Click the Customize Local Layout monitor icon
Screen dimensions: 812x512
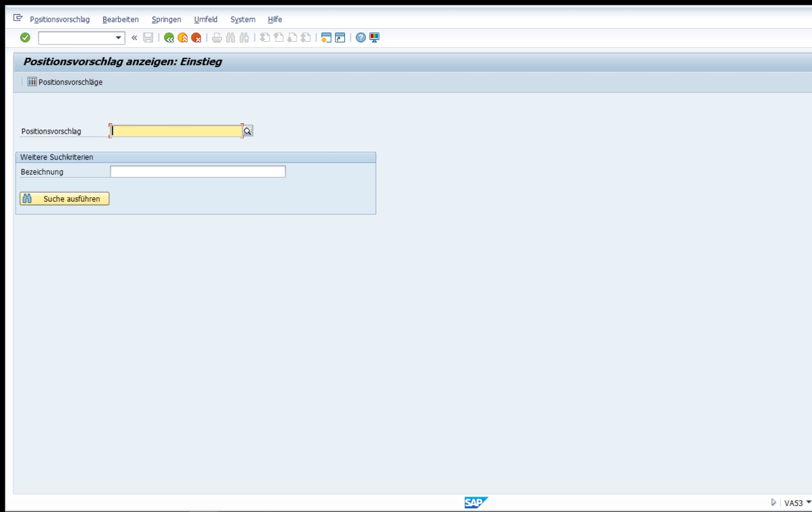tap(374, 37)
